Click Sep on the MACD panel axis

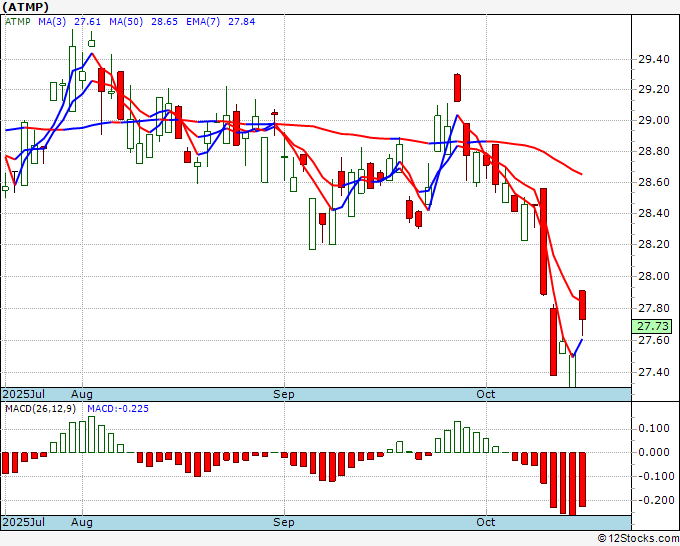coord(284,522)
